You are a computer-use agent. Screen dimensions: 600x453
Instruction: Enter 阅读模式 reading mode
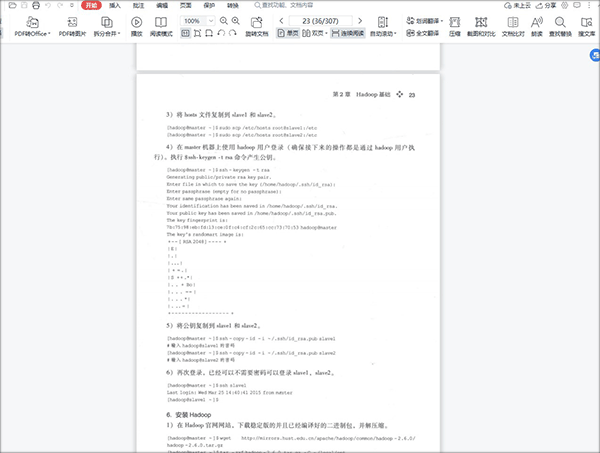pyautogui.click(x=161, y=26)
